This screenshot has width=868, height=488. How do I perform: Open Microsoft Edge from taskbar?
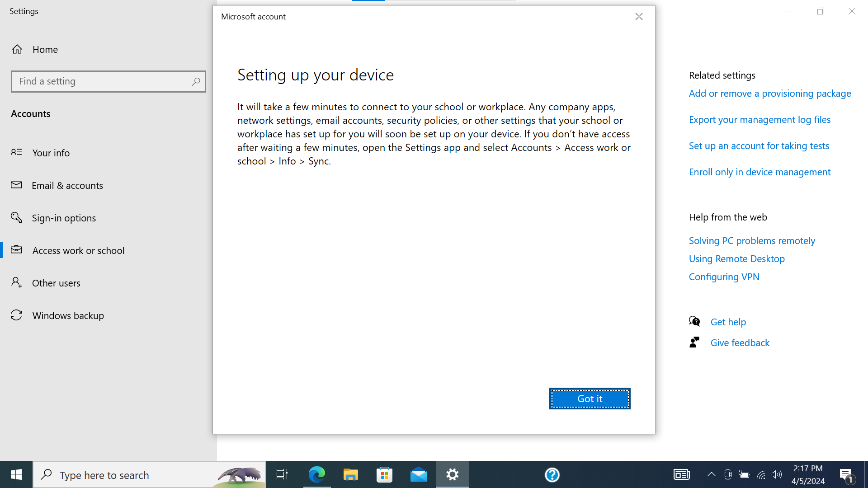pos(316,474)
